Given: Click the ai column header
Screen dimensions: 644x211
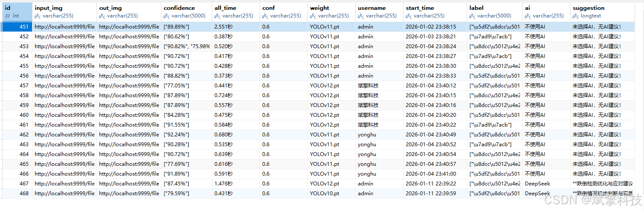Looking at the screenshot, I should pyautogui.click(x=547, y=12).
